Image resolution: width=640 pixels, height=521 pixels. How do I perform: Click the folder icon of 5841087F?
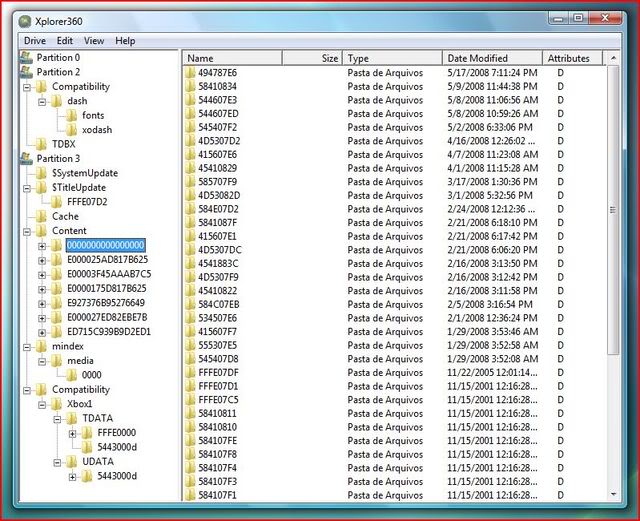(x=190, y=223)
